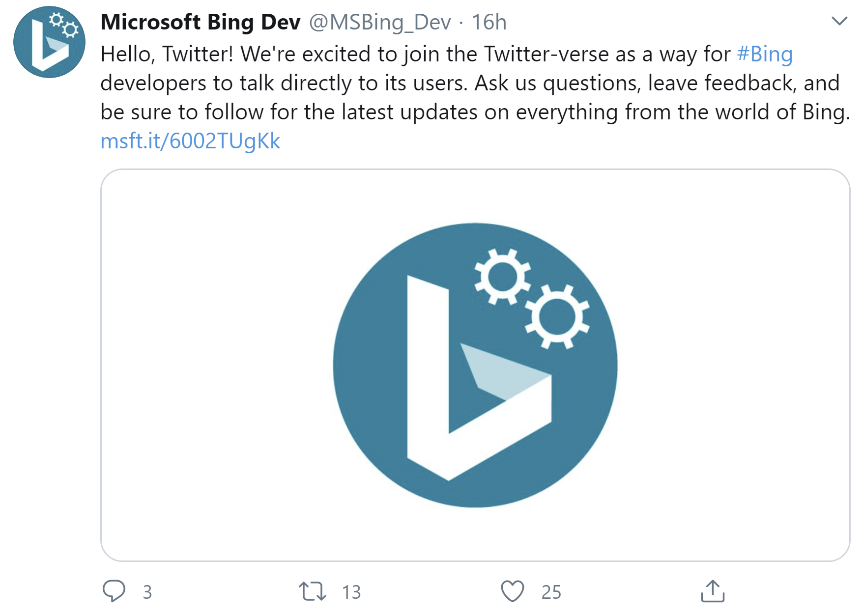Open the #Bing hashtag link
862x616 pixels.
765,54
